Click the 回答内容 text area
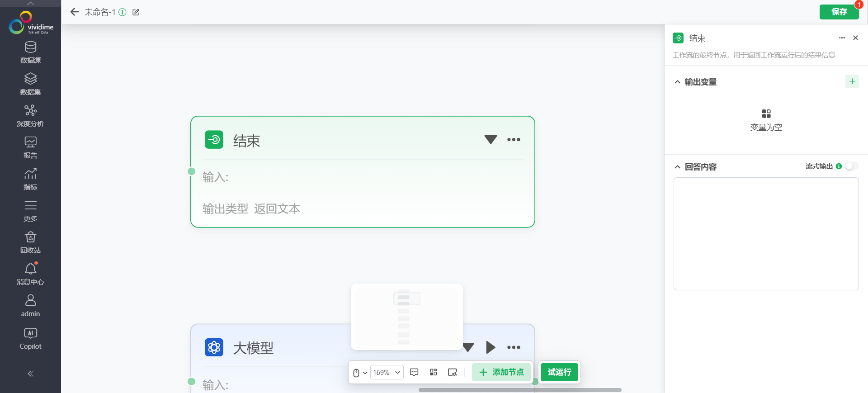This screenshot has height=393, width=868. [766, 233]
